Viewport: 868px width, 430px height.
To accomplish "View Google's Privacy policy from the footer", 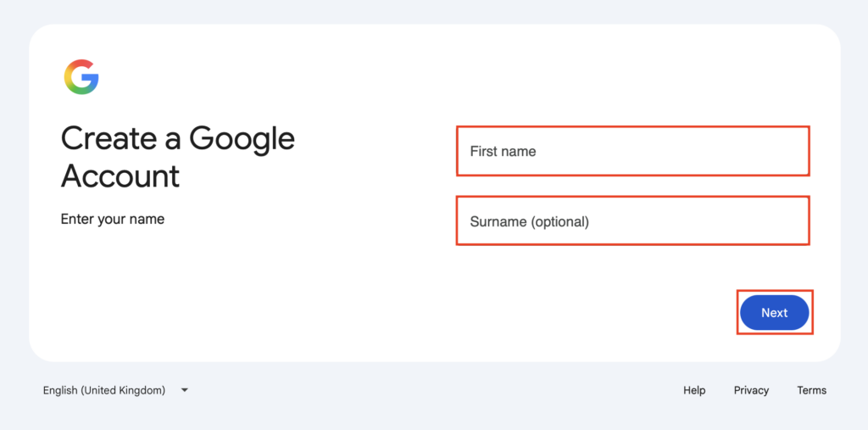I will tap(751, 390).
